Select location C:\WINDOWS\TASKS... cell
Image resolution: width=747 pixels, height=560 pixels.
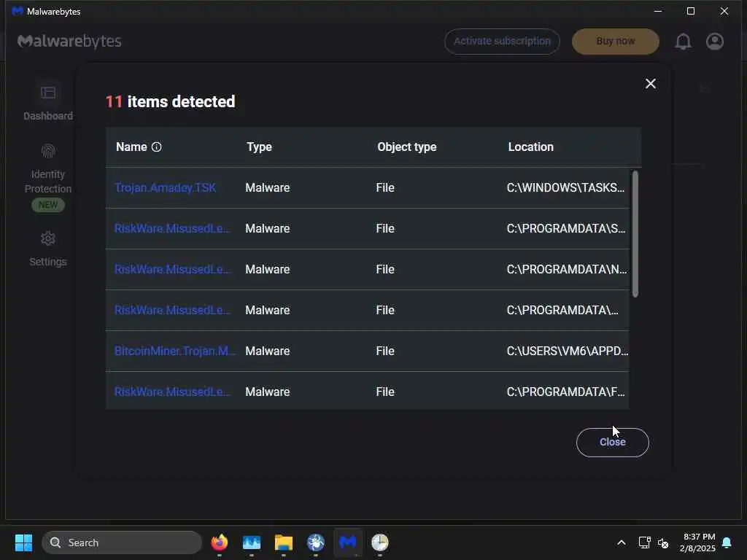tap(565, 187)
